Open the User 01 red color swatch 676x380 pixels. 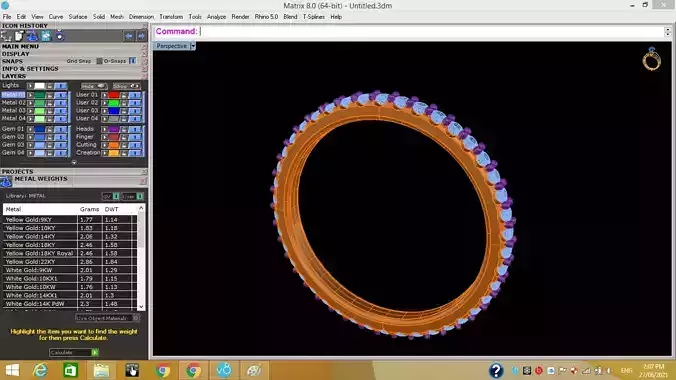point(114,95)
